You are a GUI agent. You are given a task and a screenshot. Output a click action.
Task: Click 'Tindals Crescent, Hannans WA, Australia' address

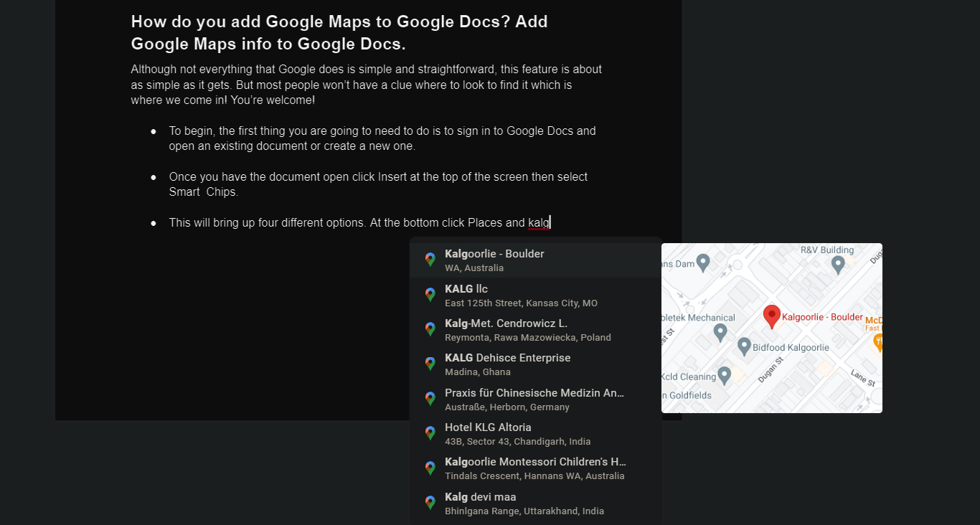pyautogui.click(x=534, y=476)
